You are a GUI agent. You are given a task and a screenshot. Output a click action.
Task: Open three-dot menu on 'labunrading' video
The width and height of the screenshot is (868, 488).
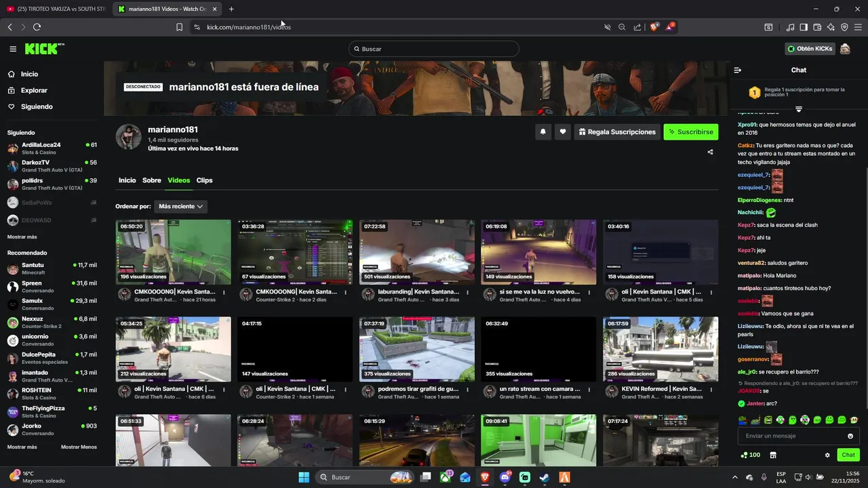coord(468,292)
